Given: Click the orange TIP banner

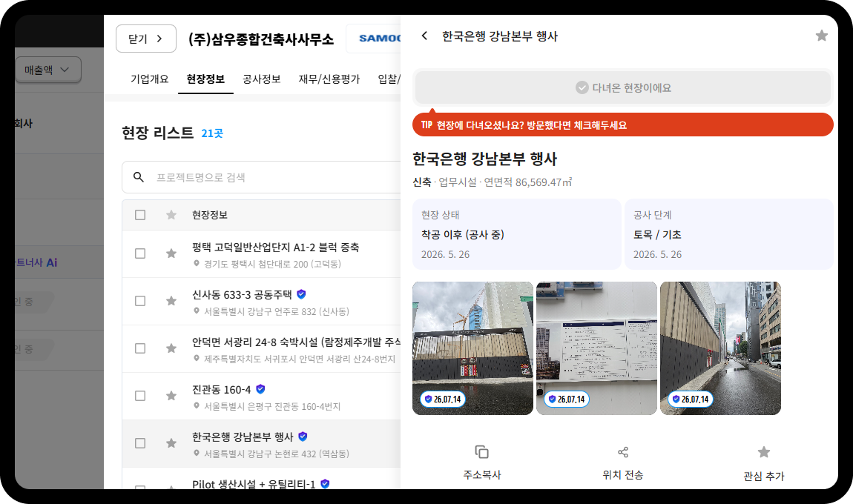Looking at the screenshot, I should tap(623, 125).
